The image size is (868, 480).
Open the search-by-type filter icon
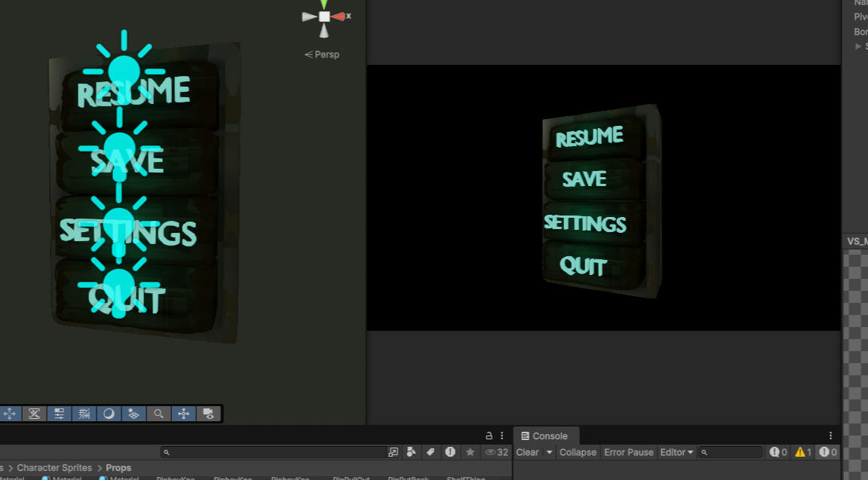(411, 452)
